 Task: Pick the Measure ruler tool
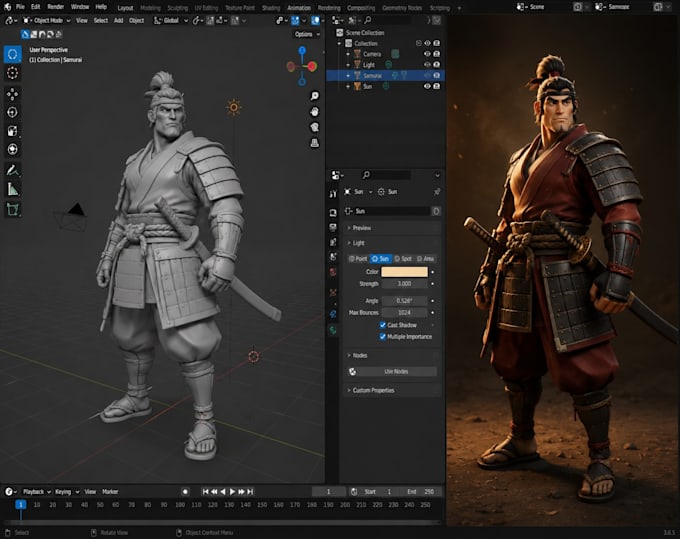[x=13, y=189]
